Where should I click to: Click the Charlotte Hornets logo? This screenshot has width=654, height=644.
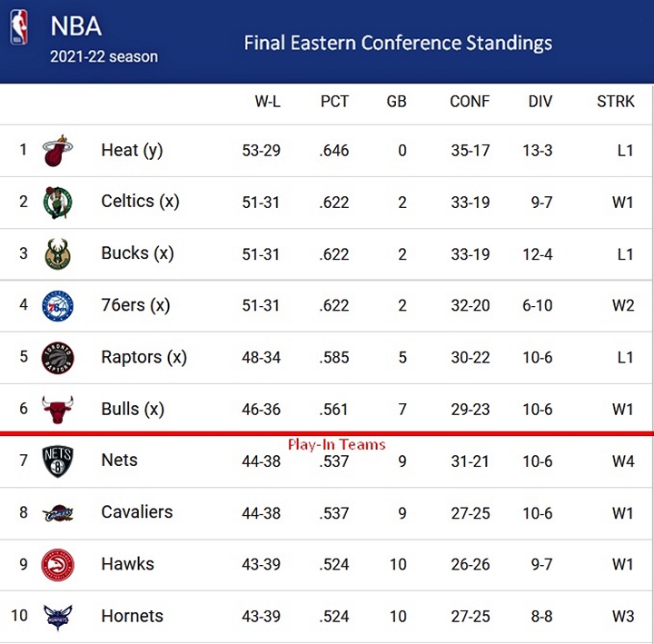(58, 617)
